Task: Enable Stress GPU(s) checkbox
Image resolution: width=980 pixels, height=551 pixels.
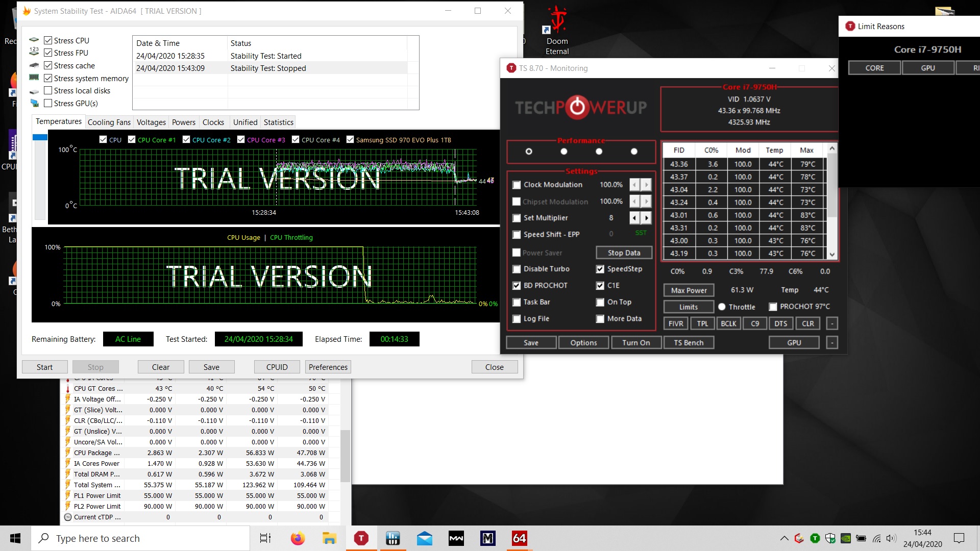Action: [48, 103]
